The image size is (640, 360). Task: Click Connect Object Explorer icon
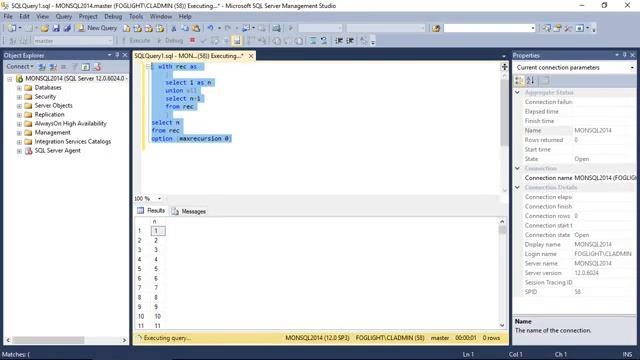pos(42,67)
